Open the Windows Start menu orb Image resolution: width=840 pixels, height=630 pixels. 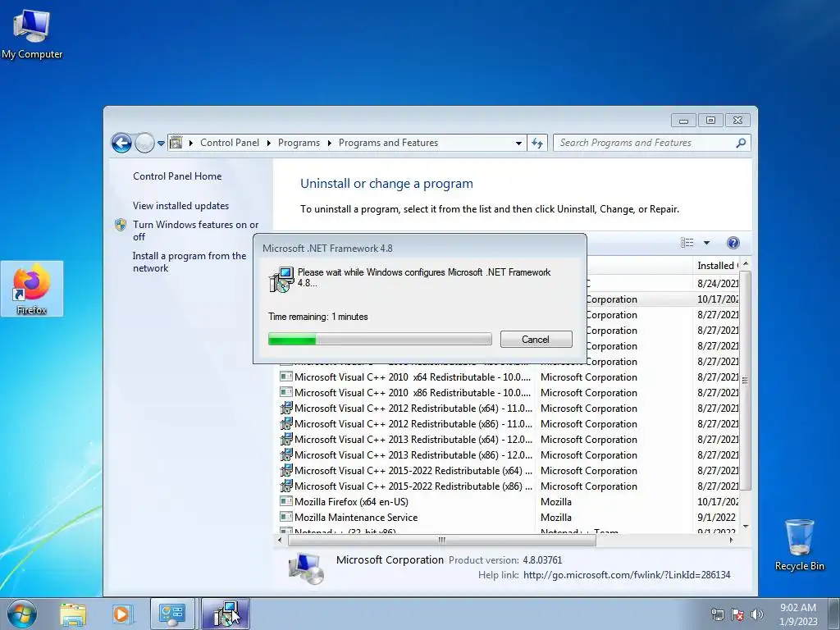click(21, 614)
